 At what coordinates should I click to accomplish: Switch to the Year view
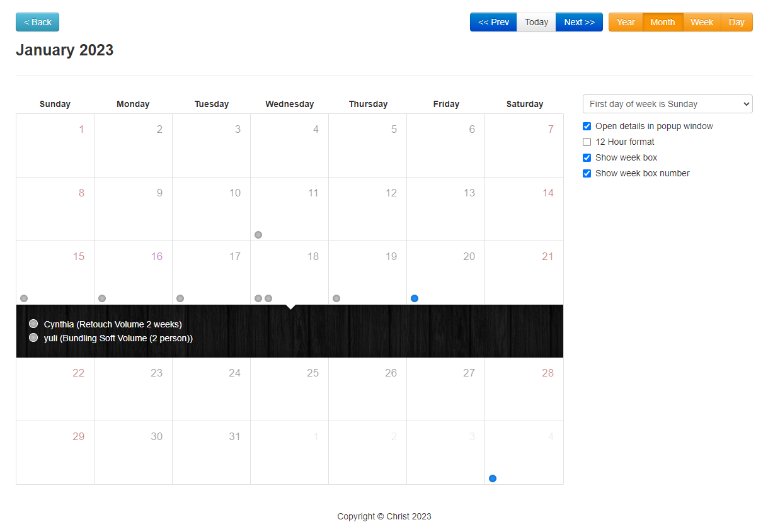[x=626, y=22]
